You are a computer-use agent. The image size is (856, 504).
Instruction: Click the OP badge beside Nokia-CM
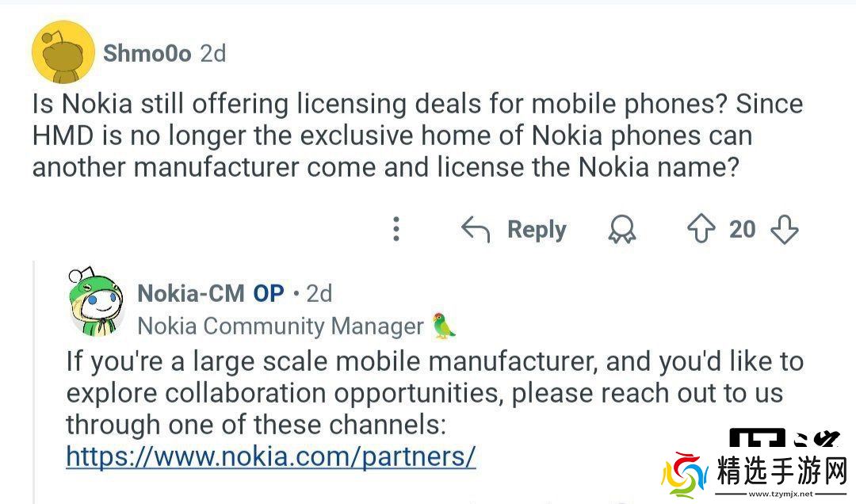tap(269, 293)
